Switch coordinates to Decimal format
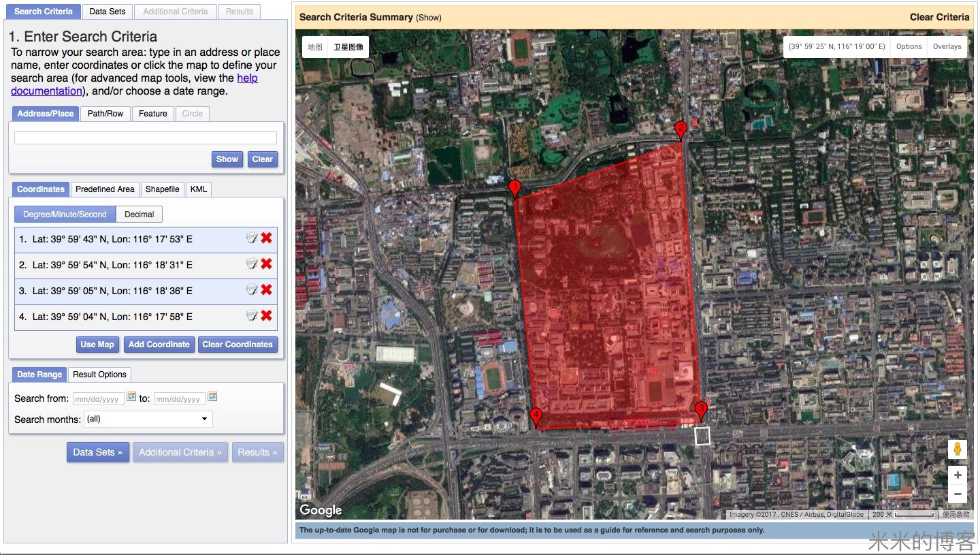Image resolution: width=980 pixels, height=555 pixels. point(139,215)
